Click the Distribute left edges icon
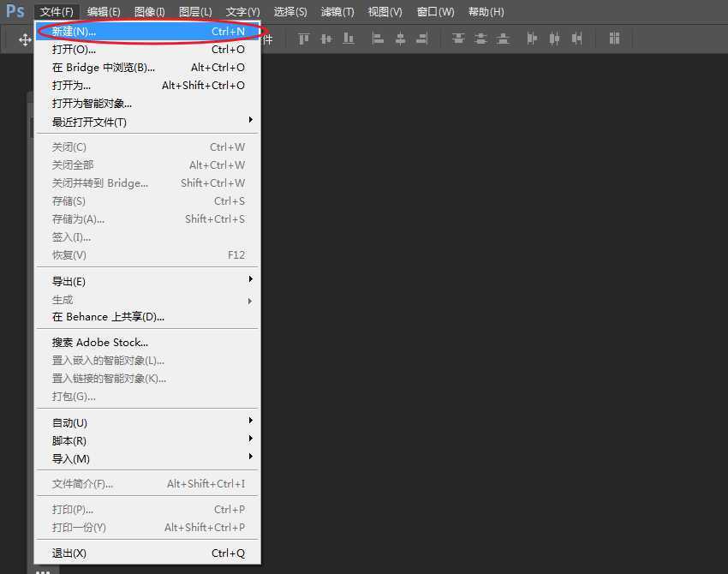Screen dimensions: 728x574 coord(532,39)
